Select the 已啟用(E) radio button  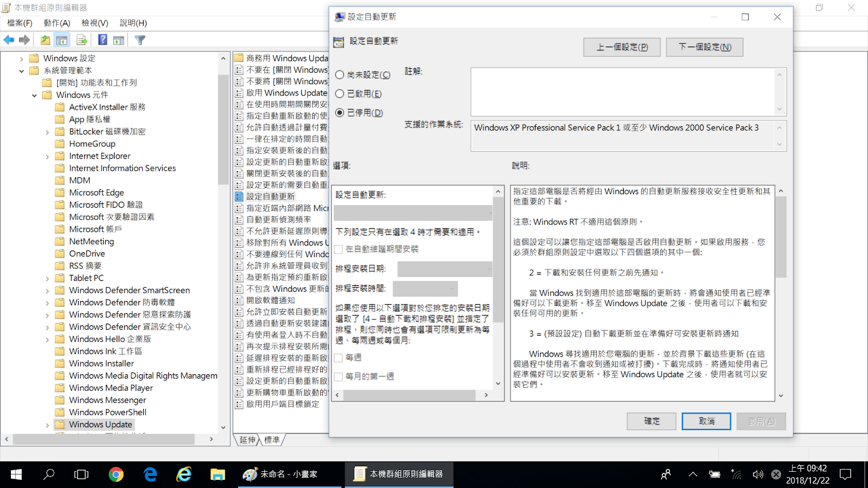[x=340, y=94]
